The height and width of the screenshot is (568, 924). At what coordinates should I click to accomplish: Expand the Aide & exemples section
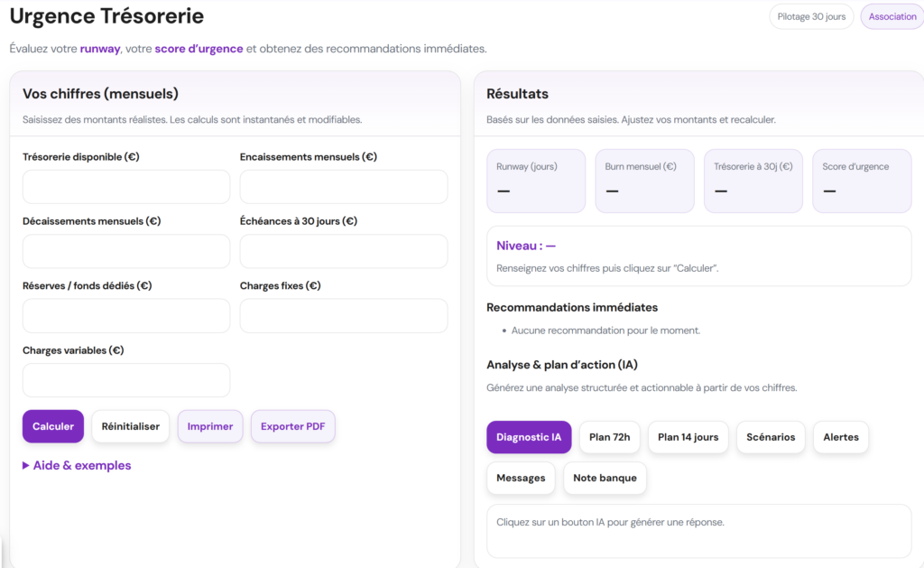[77, 466]
